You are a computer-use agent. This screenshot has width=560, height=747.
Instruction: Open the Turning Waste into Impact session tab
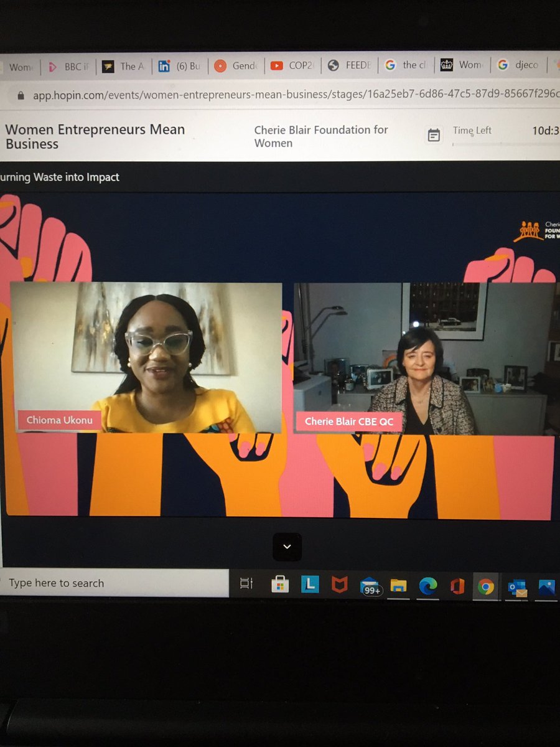pos(59,177)
